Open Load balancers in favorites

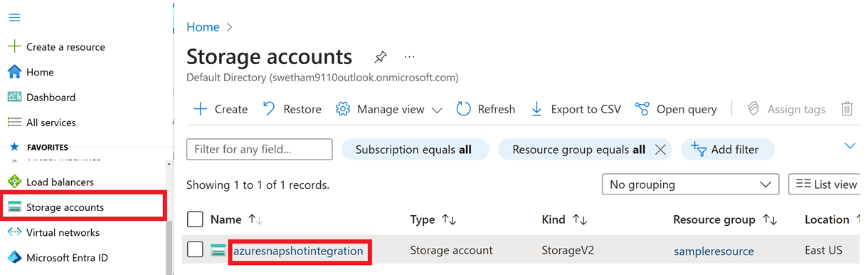click(x=60, y=182)
